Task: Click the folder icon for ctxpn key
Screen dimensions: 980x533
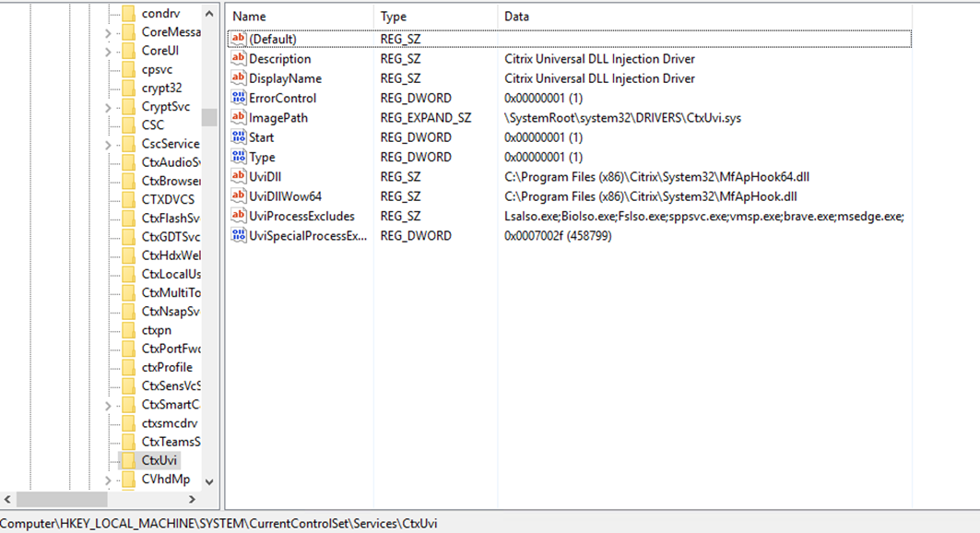Action: coord(128,330)
